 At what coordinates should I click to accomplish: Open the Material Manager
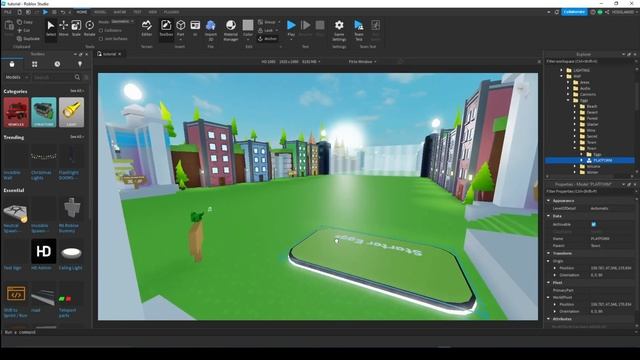tap(231, 30)
